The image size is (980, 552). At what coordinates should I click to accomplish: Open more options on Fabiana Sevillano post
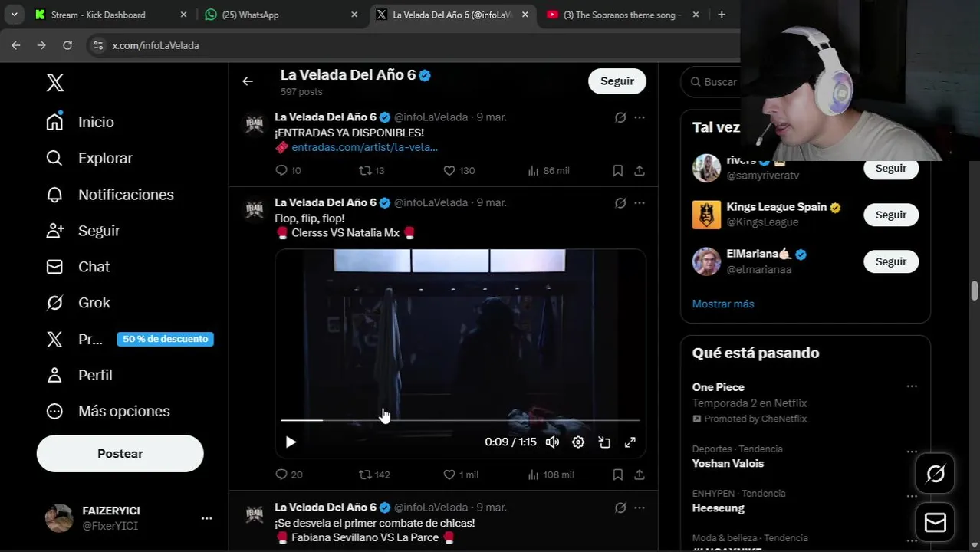639,508
